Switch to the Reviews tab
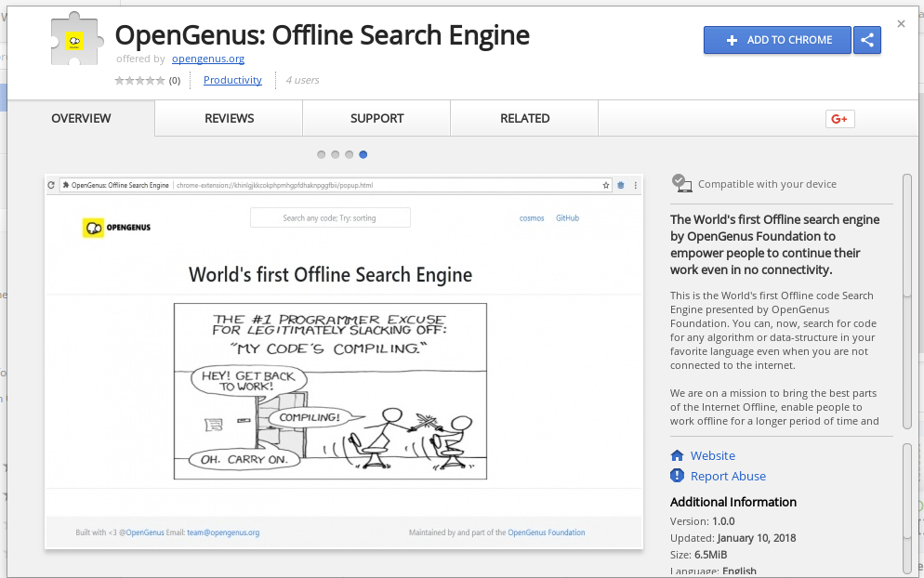This screenshot has width=924, height=578. pos(230,118)
